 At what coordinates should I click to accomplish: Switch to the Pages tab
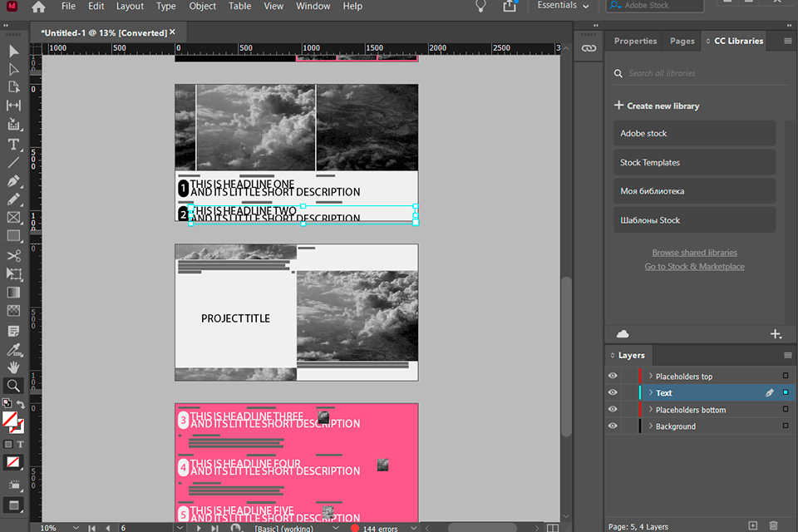coord(682,41)
